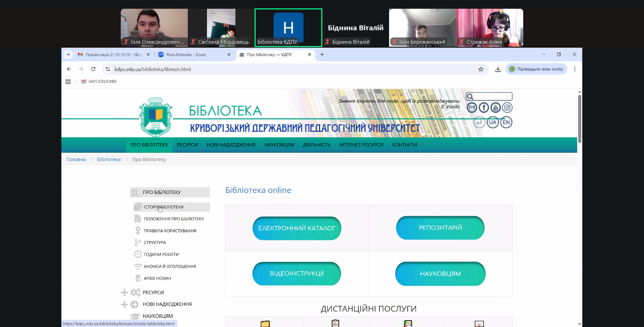Open the browser tab list dropdown arrow

tap(68, 54)
